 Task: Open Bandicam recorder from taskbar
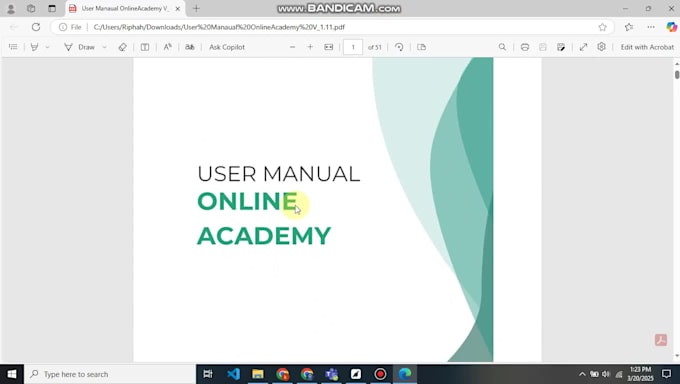[x=380, y=374]
